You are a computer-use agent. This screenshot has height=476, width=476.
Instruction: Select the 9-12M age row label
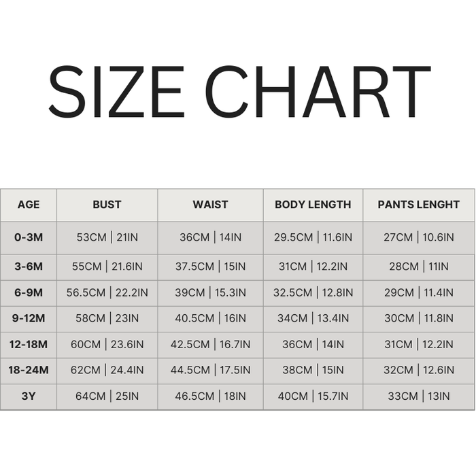[x=29, y=318]
